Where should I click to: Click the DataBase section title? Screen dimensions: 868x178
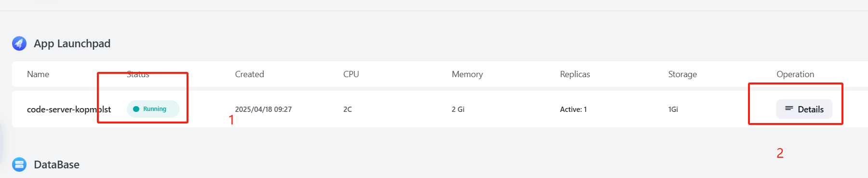pos(56,164)
